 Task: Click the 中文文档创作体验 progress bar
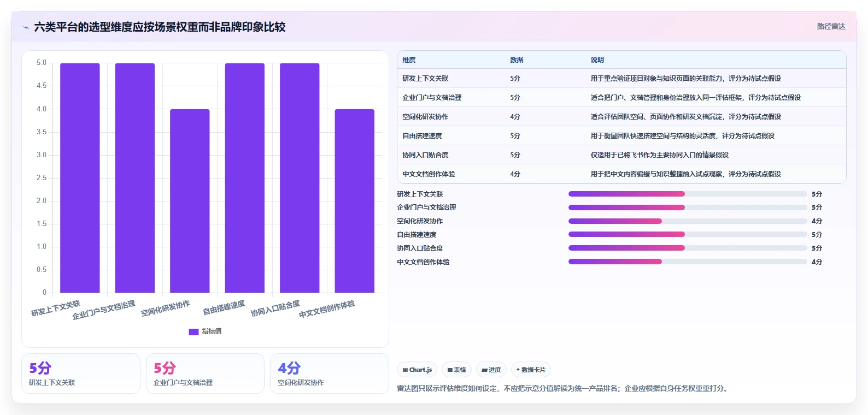click(688, 262)
